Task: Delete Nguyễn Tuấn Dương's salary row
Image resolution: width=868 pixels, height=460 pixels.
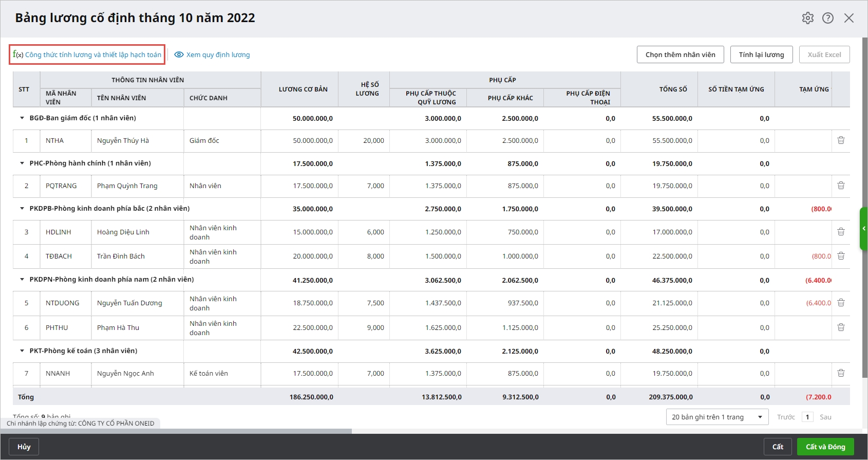Action: pos(841,303)
